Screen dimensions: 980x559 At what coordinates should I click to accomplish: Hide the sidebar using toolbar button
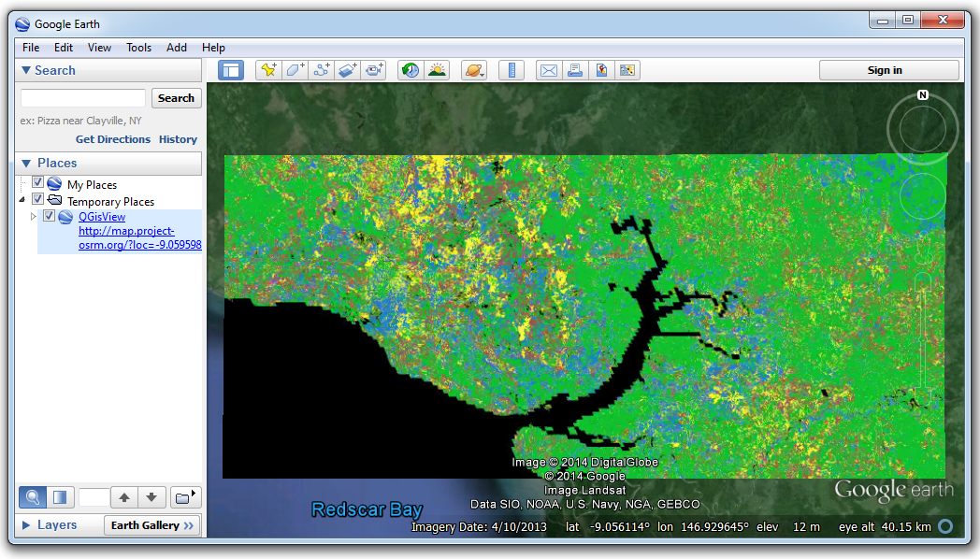[x=231, y=70]
